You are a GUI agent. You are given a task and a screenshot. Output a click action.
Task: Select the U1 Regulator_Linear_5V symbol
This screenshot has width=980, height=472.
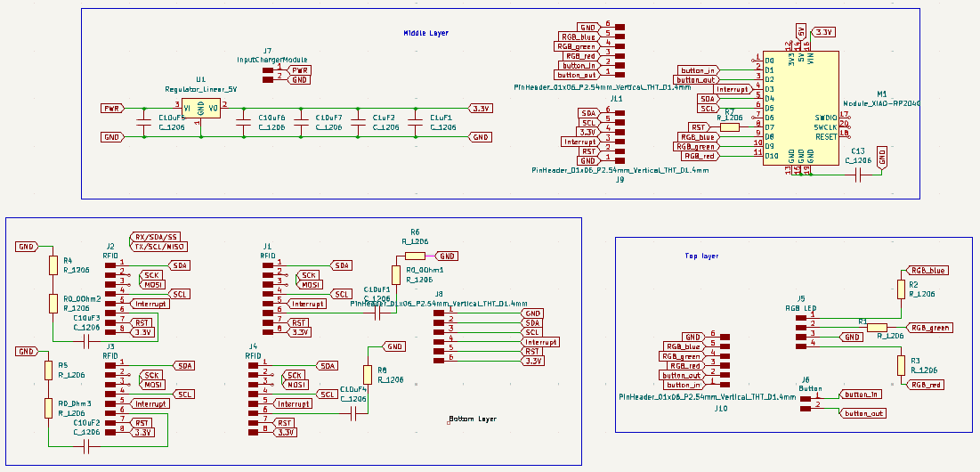[x=200, y=109]
